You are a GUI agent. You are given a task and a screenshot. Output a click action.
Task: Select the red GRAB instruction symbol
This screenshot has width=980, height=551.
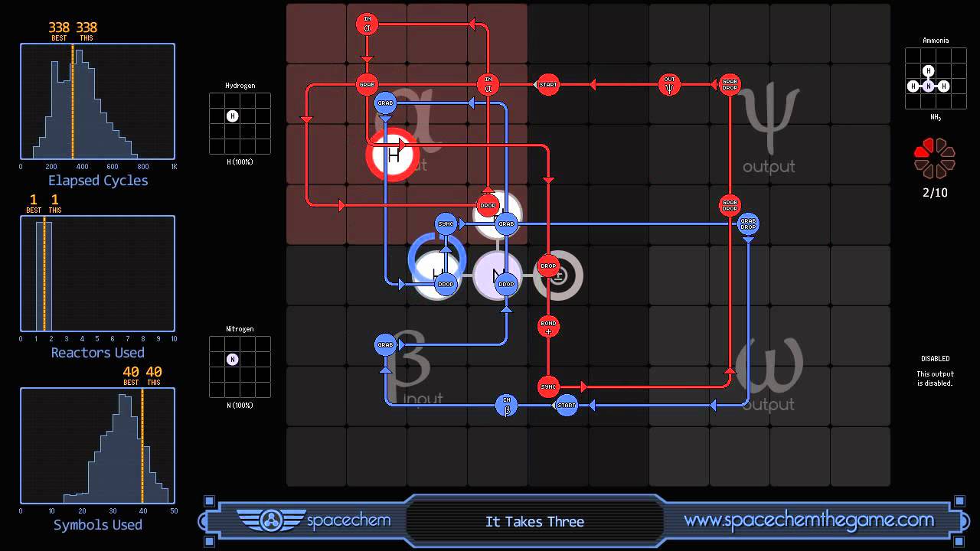coord(367,83)
